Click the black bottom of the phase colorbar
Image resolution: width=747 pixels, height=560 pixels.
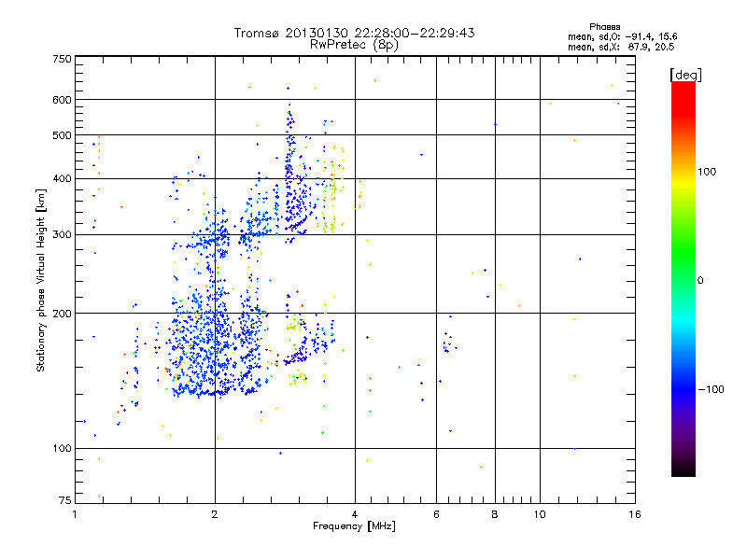pyautogui.click(x=684, y=469)
